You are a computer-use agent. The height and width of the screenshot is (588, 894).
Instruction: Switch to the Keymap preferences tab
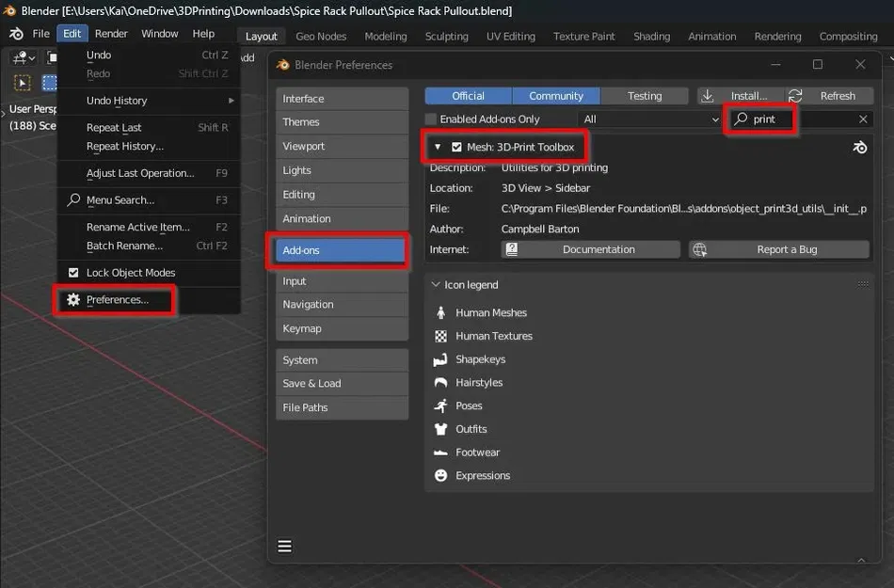pos(302,328)
